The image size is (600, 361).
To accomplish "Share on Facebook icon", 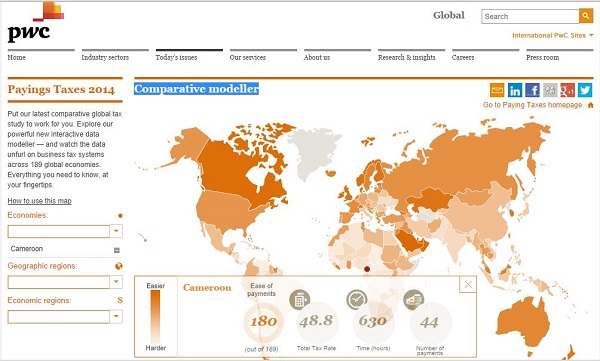I will point(532,90).
